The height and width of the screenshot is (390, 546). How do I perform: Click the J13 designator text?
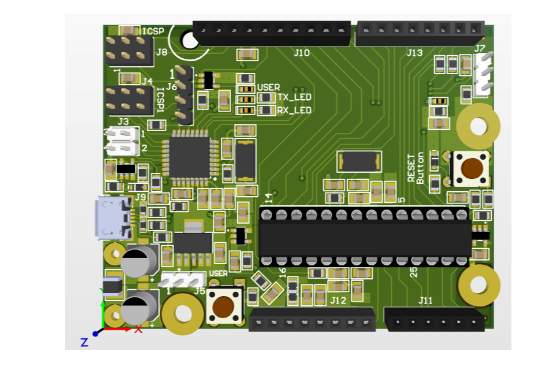pyautogui.click(x=414, y=53)
